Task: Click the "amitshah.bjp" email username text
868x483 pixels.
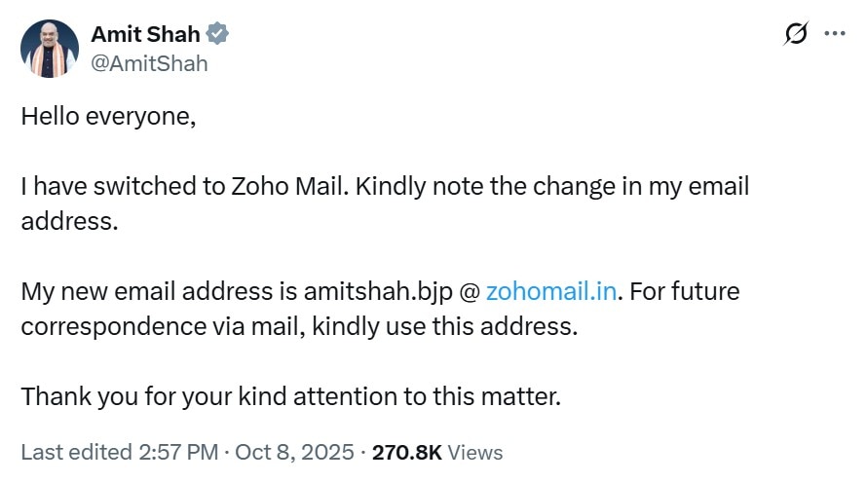Action: (x=366, y=290)
